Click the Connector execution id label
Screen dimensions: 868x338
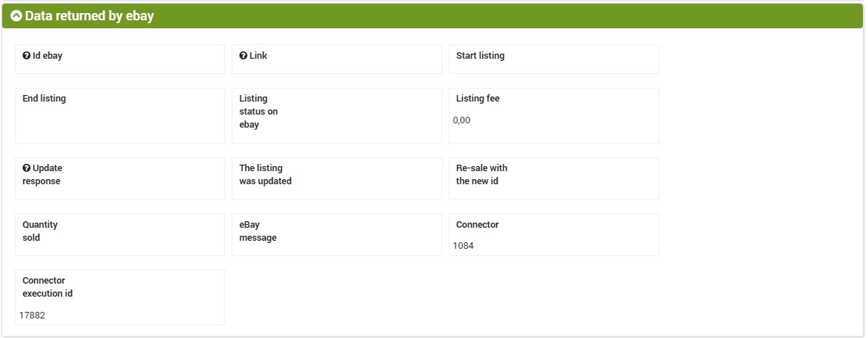click(48, 287)
